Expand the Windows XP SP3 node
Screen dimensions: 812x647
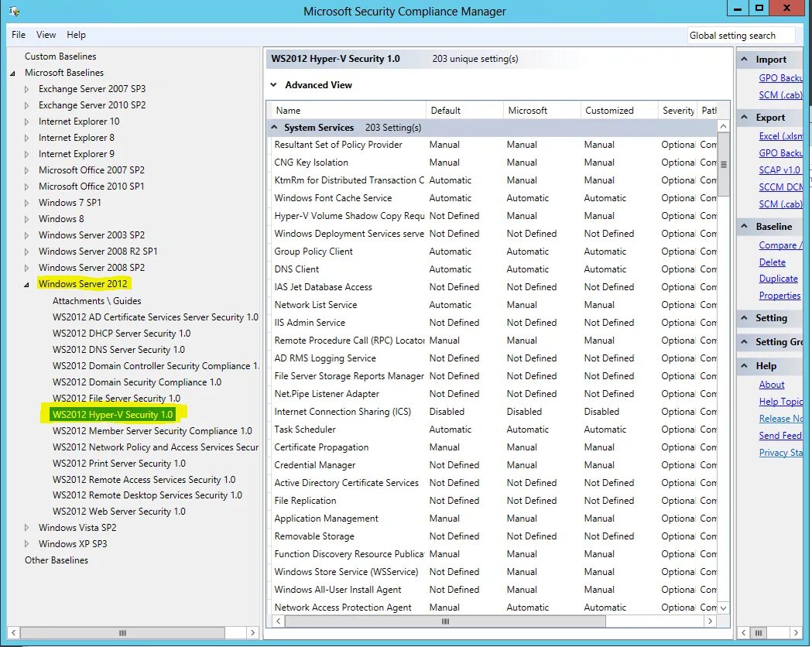(x=26, y=545)
